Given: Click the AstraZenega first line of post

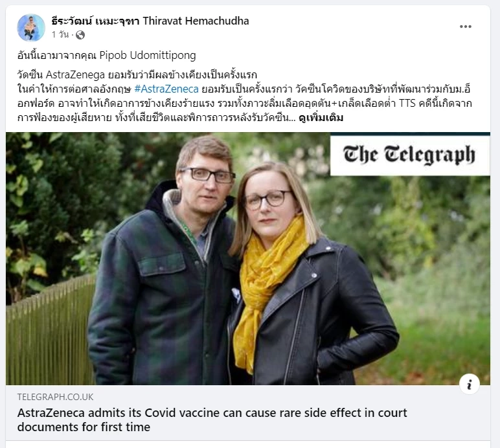Looking at the screenshot, I should pyautogui.click(x=137, y=75).
